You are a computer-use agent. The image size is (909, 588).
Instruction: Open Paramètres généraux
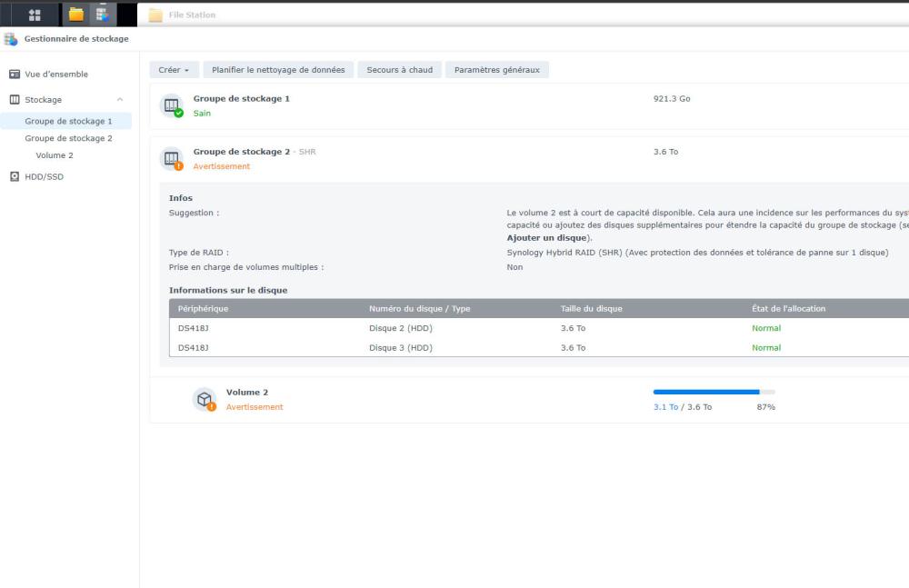(496, 70)
